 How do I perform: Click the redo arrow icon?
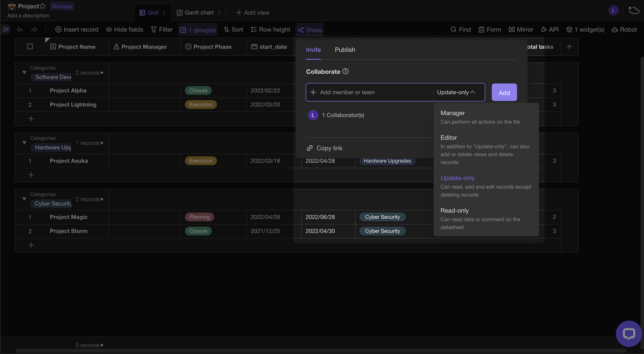click(x=34, y=29)
